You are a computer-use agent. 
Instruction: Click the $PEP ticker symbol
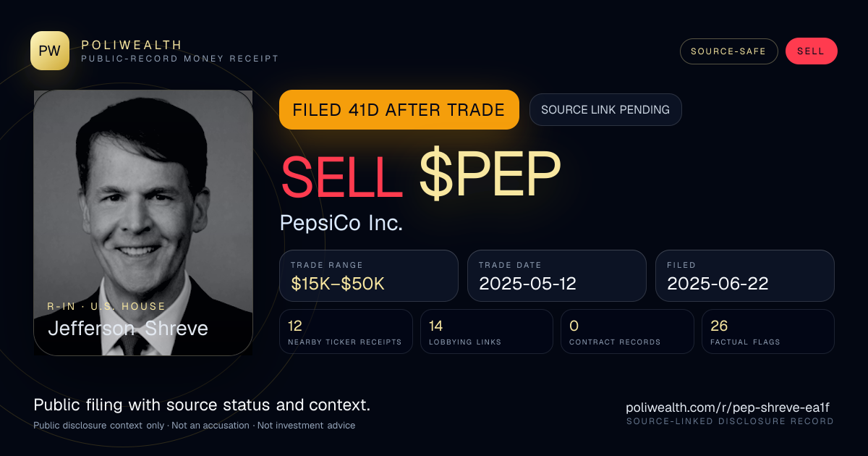tap(490, 176)
